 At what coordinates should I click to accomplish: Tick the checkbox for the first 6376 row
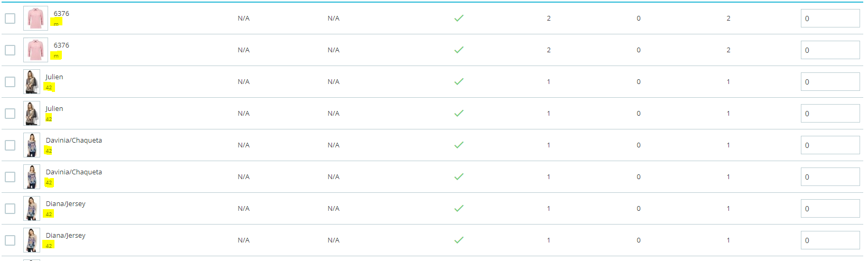[x=10, y=18]
